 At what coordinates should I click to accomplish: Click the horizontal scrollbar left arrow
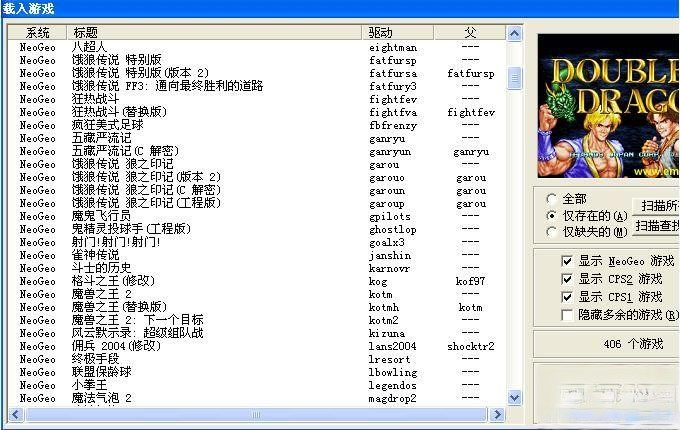(16, 414)
